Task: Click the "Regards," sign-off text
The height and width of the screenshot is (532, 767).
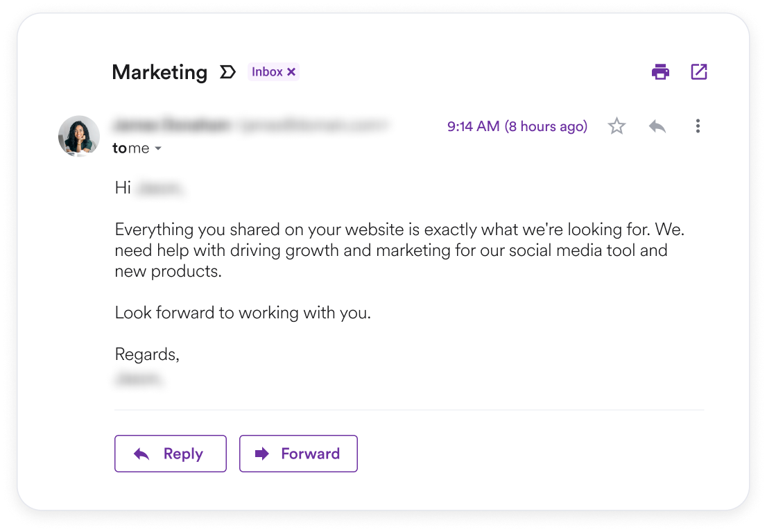Action: [x=147, y=354]
